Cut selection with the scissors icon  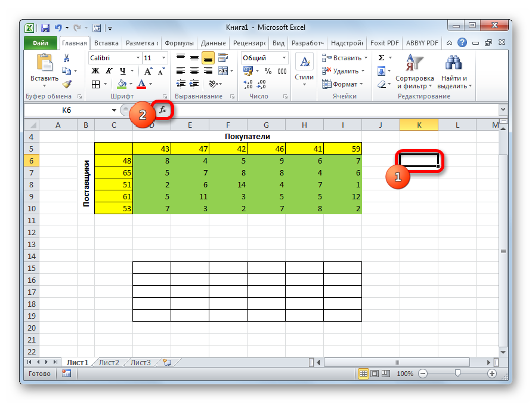coord(67,58)
